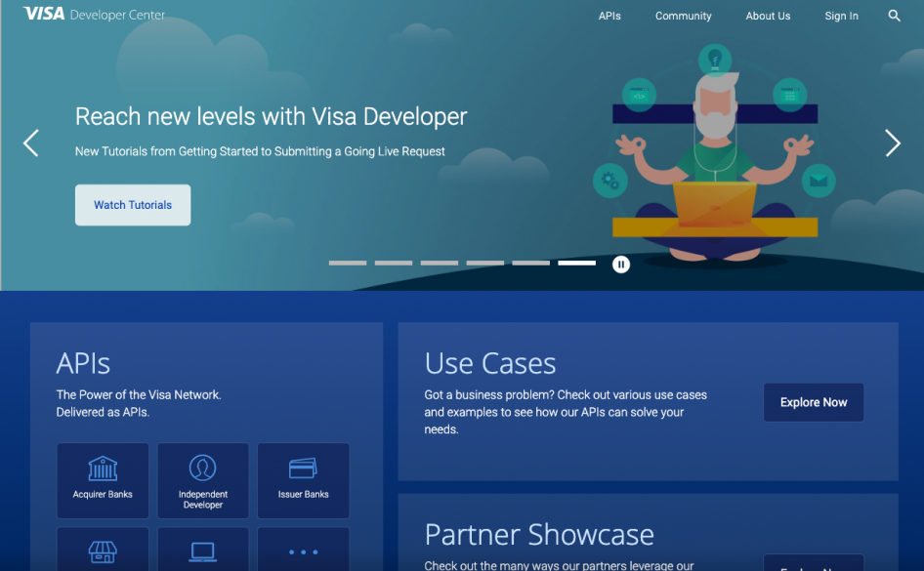Click 'Reach new levels with Visa Developer' headline
The height and width of the screenshot is (571, 924).
272,116
